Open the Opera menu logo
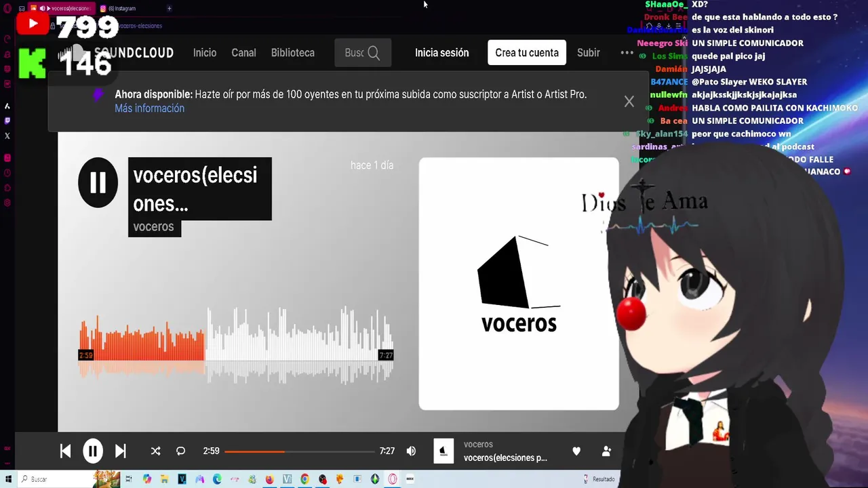 pos(7,8)
